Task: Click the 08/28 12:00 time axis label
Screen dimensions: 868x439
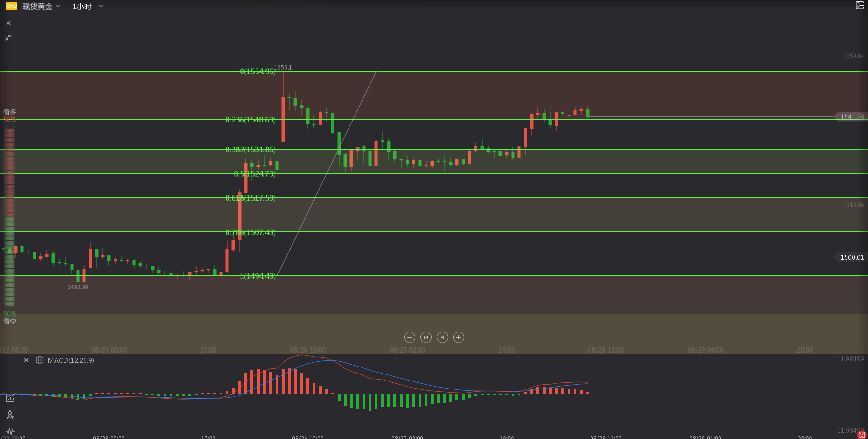Action: point(605,350)
